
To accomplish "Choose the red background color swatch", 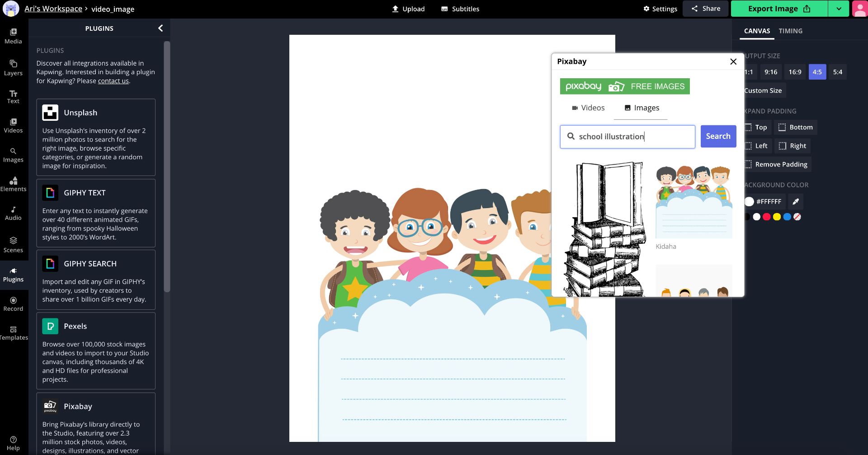I will click(767, 217).
